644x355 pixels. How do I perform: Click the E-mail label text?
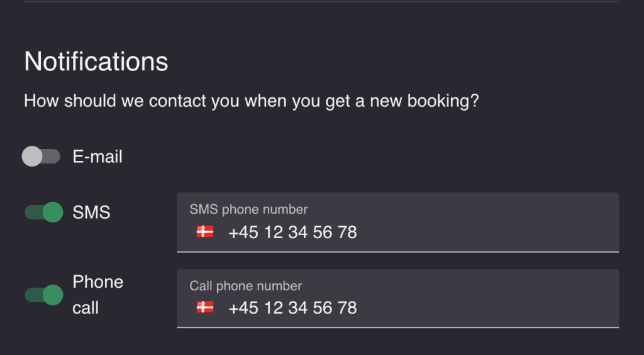(97, 157)
